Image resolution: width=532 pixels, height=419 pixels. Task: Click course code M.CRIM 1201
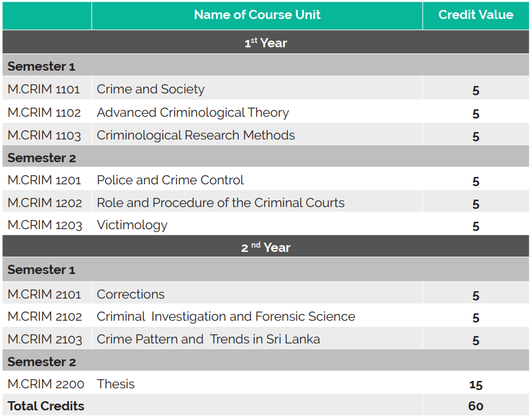[x=44, y=180]
